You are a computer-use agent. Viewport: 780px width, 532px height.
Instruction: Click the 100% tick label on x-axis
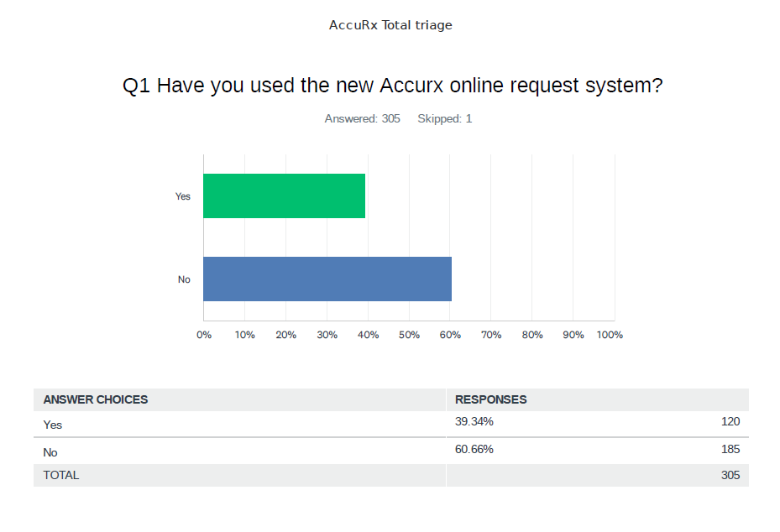tap(610, 335)
